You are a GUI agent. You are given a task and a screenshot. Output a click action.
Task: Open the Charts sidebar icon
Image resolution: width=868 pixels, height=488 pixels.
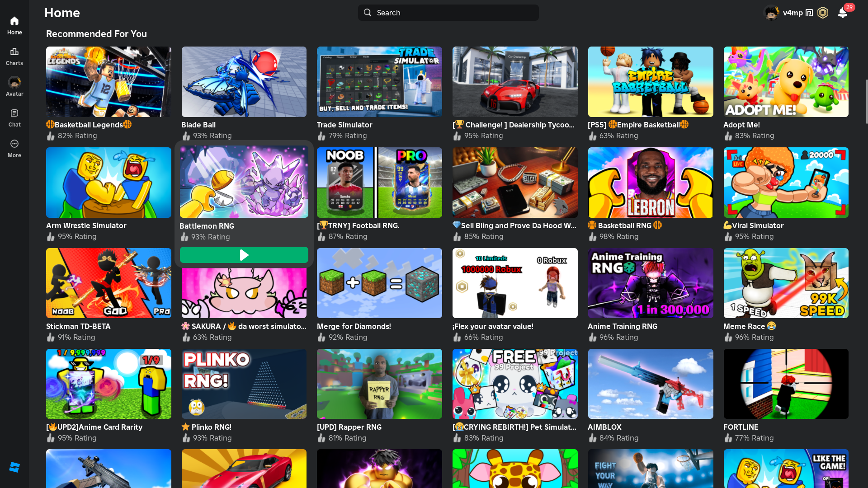14,52
